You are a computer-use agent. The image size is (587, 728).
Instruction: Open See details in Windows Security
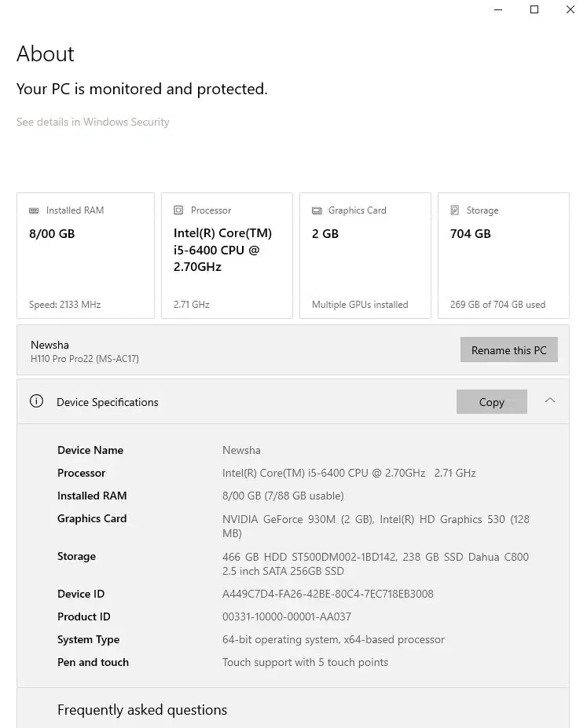93,122
